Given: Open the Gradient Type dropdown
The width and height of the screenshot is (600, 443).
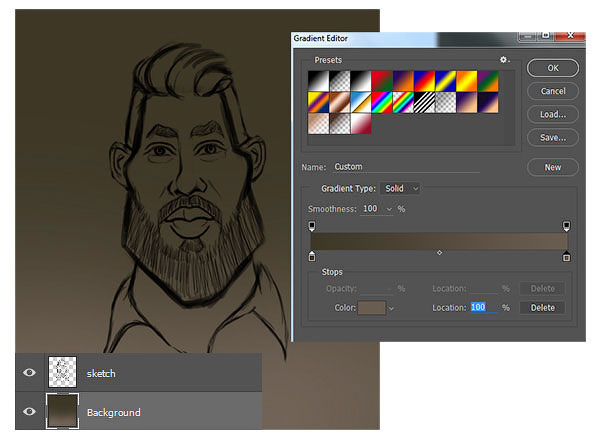Looking at the screenshot, I should pos(400,189).
